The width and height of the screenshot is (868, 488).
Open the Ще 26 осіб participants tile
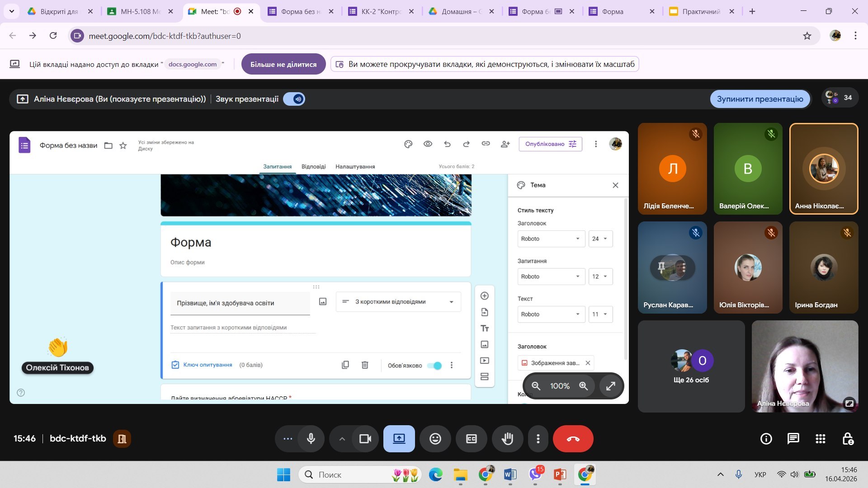(691, 366)
